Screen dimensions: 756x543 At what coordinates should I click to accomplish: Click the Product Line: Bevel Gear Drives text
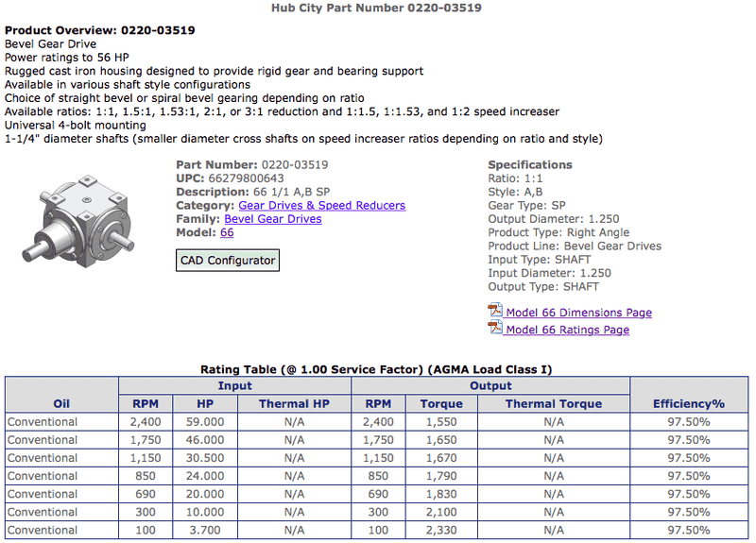click(575, 246)
